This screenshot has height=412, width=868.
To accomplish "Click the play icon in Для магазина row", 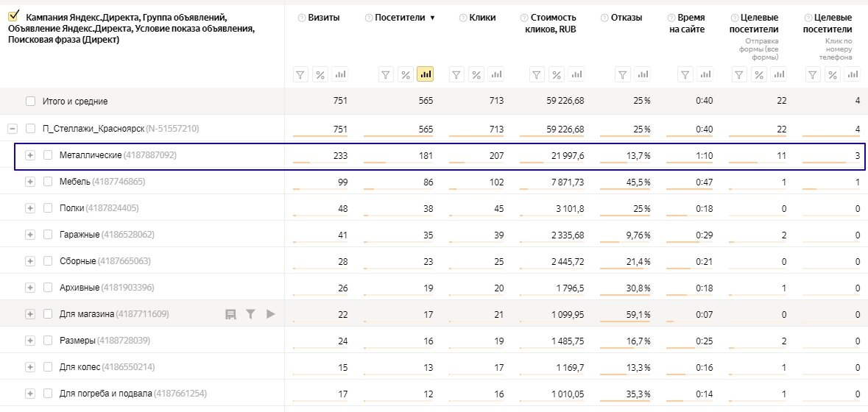I will (x=270, y=314).
